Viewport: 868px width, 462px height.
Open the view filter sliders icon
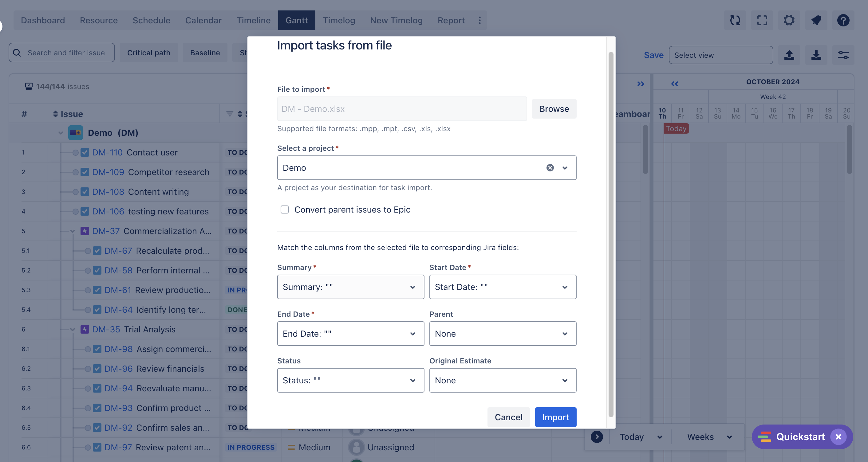coord(843,55)
